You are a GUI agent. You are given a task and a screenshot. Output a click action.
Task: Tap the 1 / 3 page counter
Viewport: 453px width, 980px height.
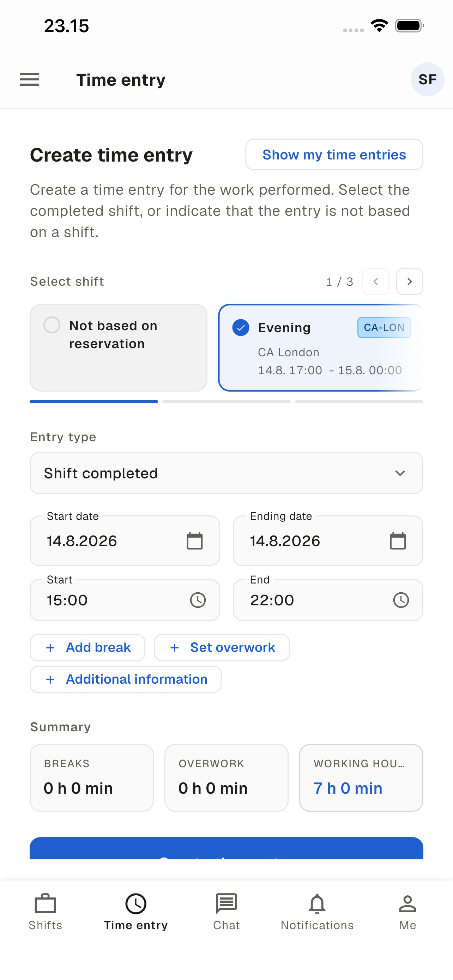tap(339, 282)
